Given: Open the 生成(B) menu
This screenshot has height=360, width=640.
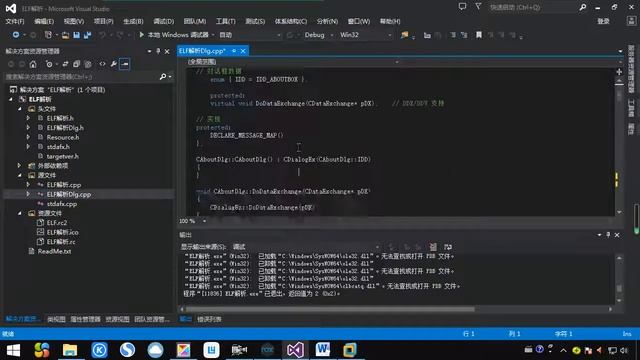Looking at the screenshot, I should (133, 21).
